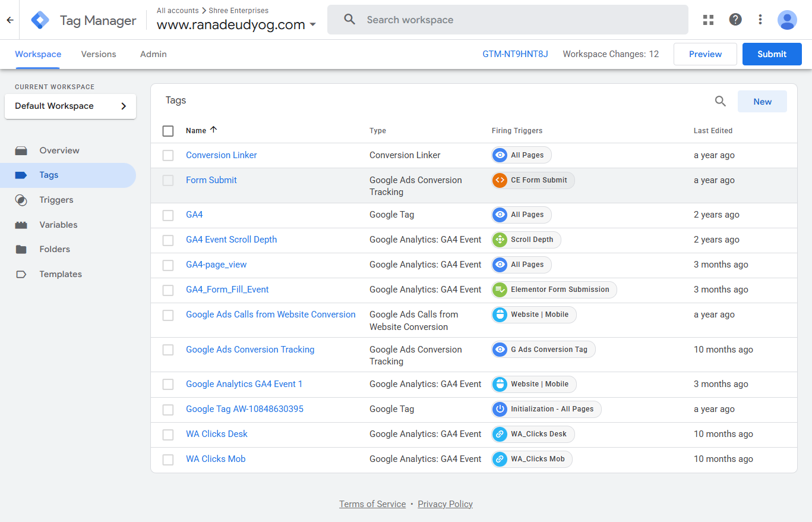Click the Overview sidebar icon
812x522 pixels.
pos(21,150)
